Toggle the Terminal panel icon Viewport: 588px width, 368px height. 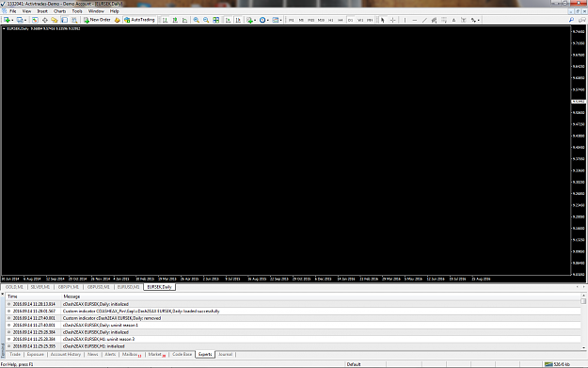[65, 20]
